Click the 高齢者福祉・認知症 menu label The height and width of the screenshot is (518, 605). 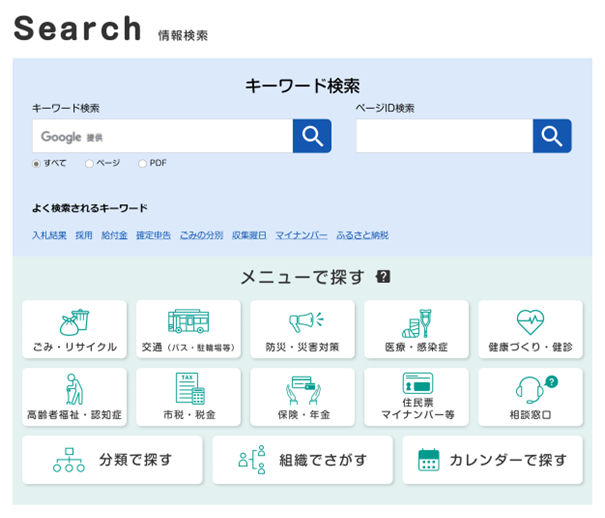click(x=74, y=415)
